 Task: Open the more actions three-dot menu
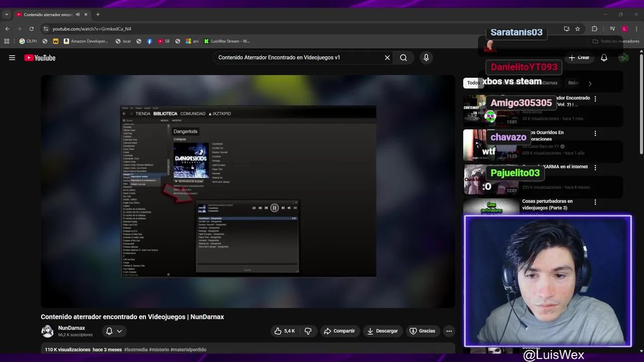click(x=449, y=331)
